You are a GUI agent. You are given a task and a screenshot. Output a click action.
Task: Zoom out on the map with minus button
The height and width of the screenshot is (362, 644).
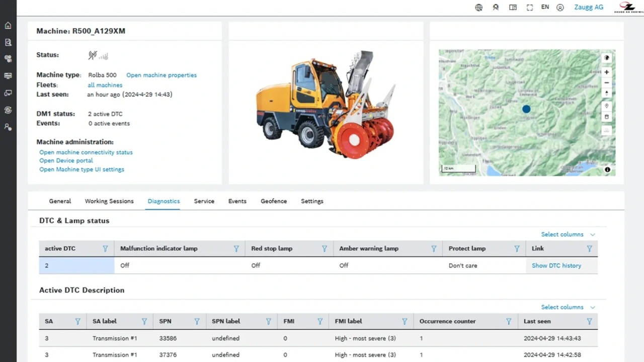607,83
